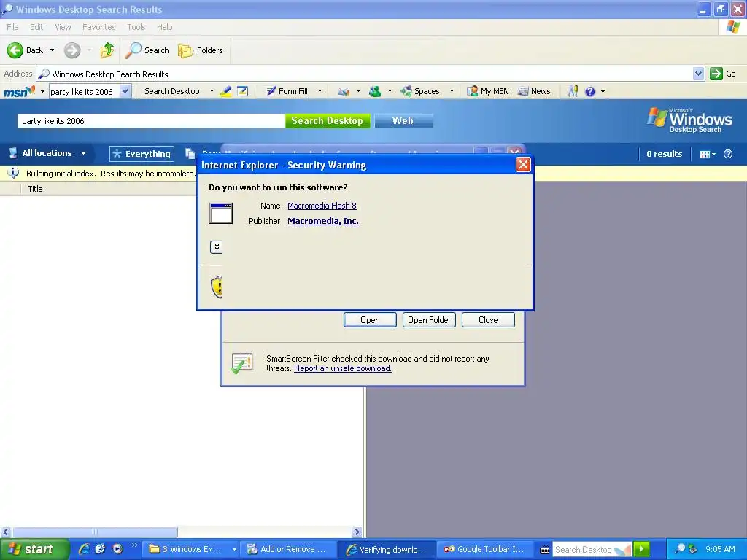The height and width of the screenshot is (560, 747).
Task: Click the Open button in download dialog
Action: 370,320
